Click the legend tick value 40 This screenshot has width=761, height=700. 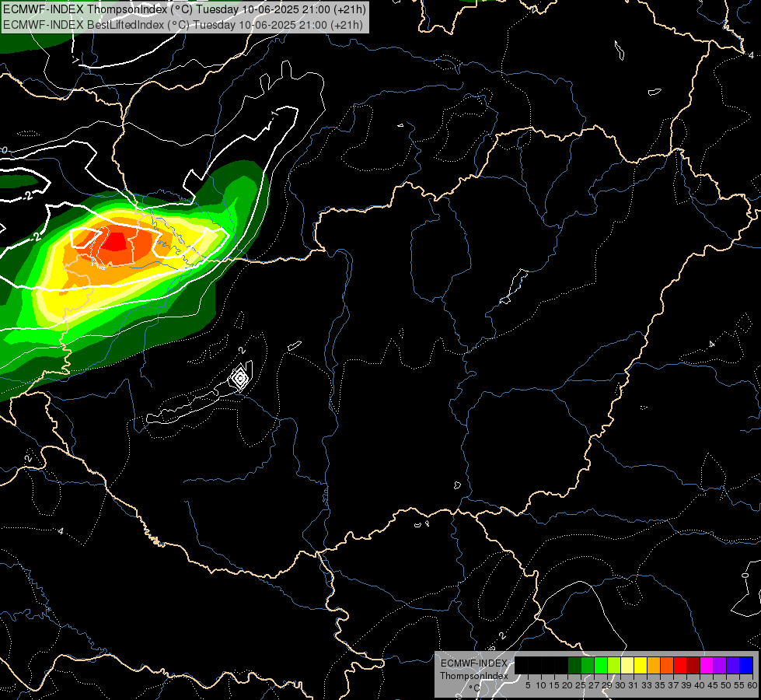pos(700,685)
